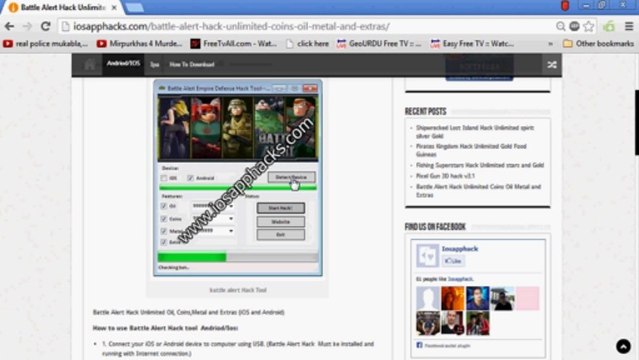Expand the Coins amount dropdown
The image size is (639, 360).
(231, 219)
